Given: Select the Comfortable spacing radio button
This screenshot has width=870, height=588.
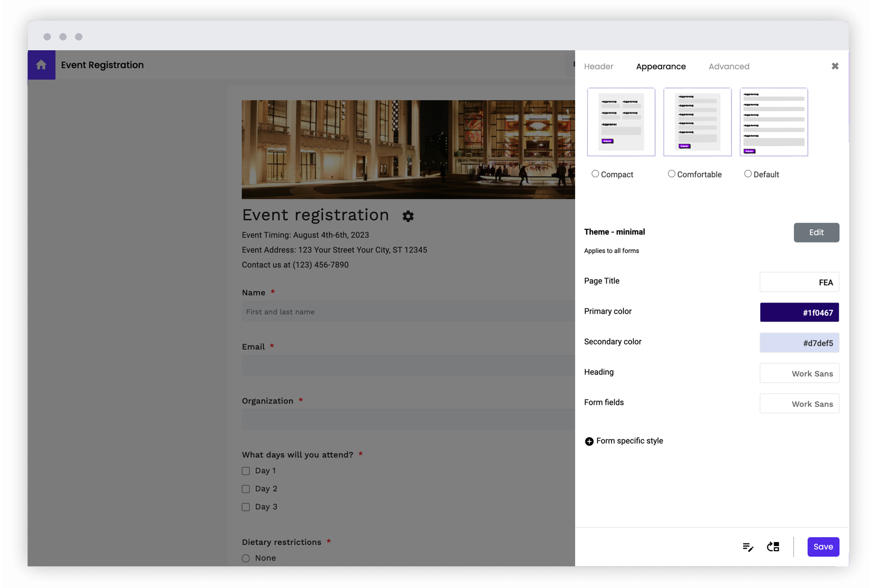Looking at the screenshot, I should pyautogui.click(x=671, y=174).
